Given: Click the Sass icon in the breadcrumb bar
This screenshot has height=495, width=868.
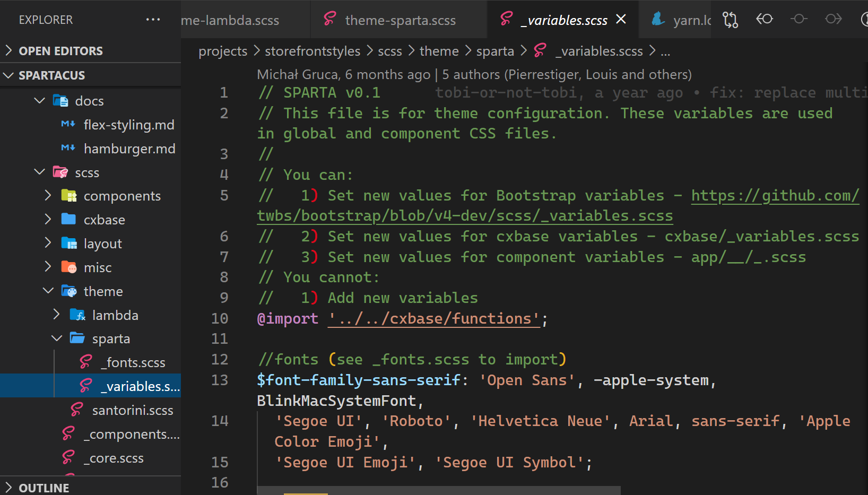Looking at the screenshot, I should point(540,50).
